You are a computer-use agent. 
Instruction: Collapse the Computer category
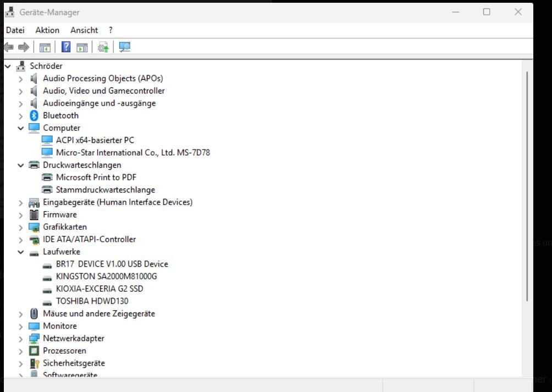(21, 128)
